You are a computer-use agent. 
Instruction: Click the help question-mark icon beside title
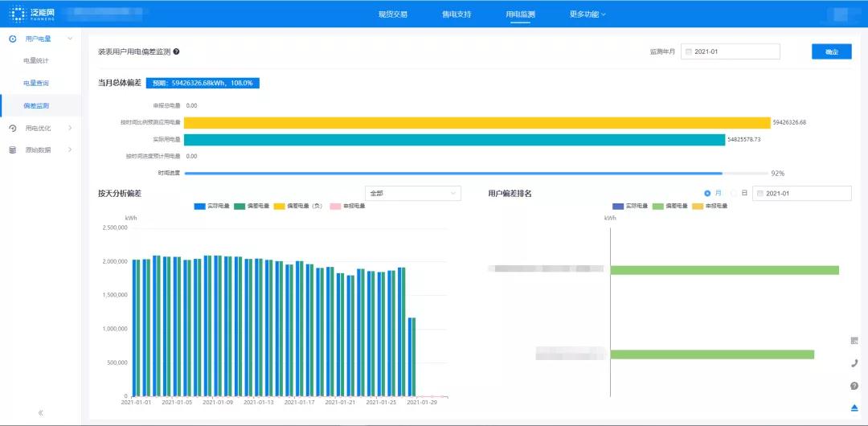coord(176,51)
